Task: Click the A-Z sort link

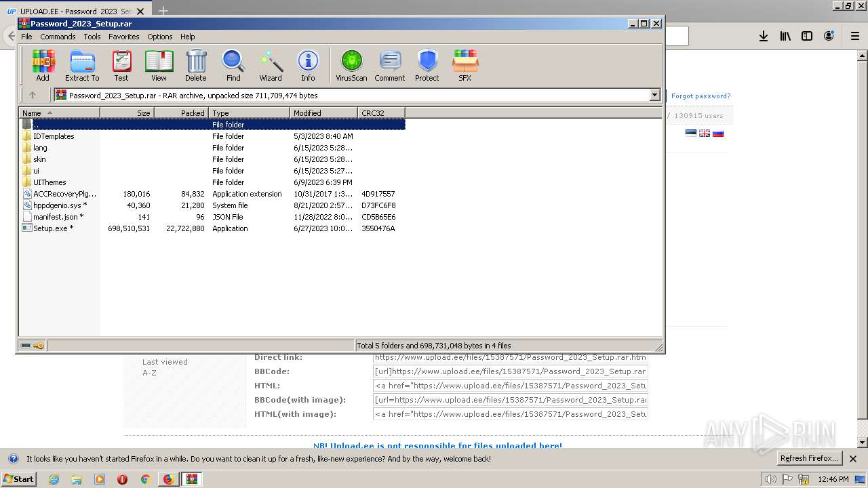Action: (x=149, y=373)
